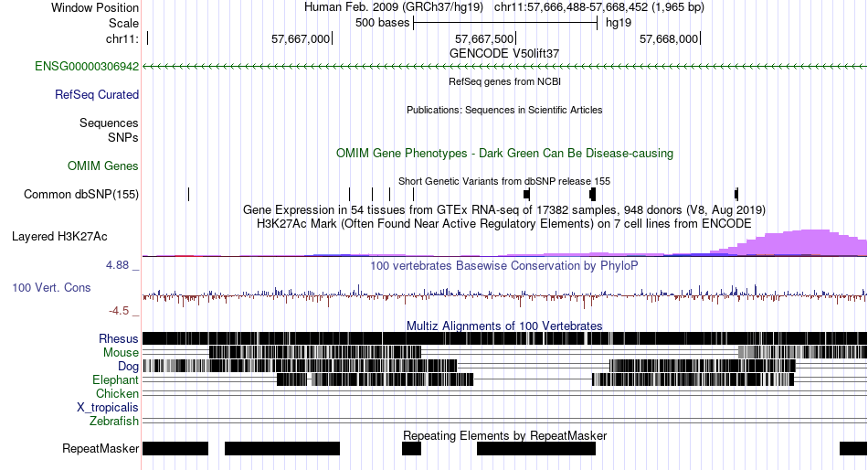The image size is (868, 470).
Task: Click 'Repeating Elements by RepeatMasker' title
Action: pyautogui.click(x=504, y=435)
